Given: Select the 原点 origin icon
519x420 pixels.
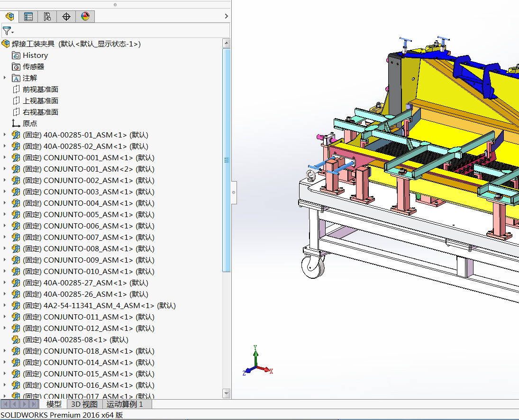Looking at the screenshot, I should (16, 123).
